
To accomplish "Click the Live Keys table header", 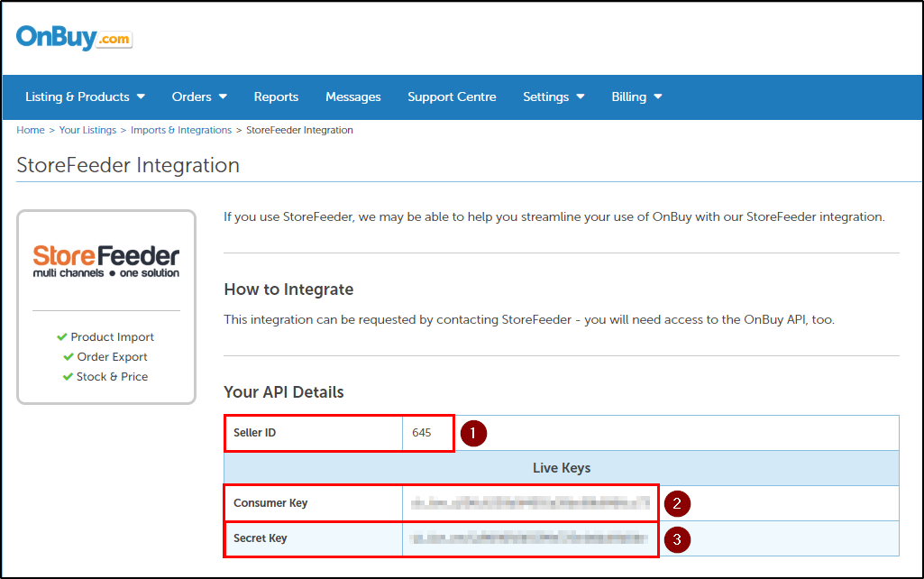I will click(562, 468).
